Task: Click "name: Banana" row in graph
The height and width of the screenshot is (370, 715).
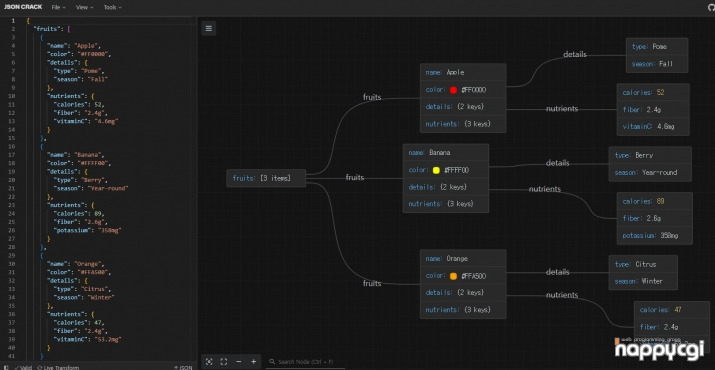Action: (446, 152)
